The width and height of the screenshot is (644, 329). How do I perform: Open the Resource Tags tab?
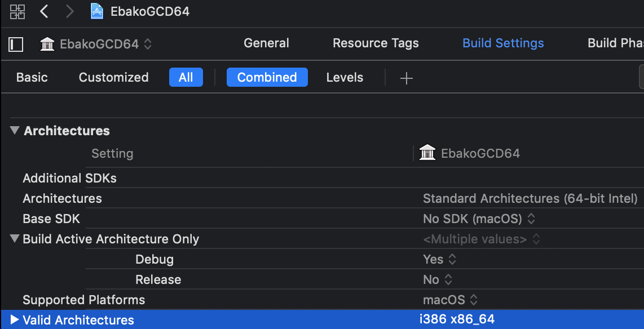(376, 43)
